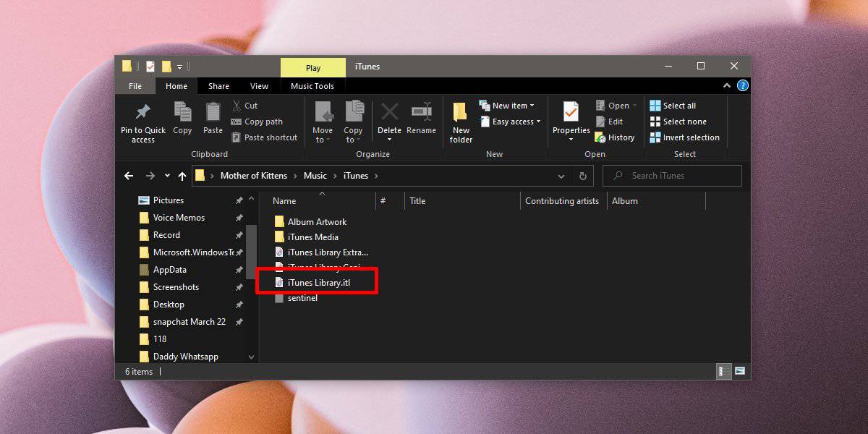The image size is (868, 434).
Task: Click Select all
Action: (x=673, y=106)
